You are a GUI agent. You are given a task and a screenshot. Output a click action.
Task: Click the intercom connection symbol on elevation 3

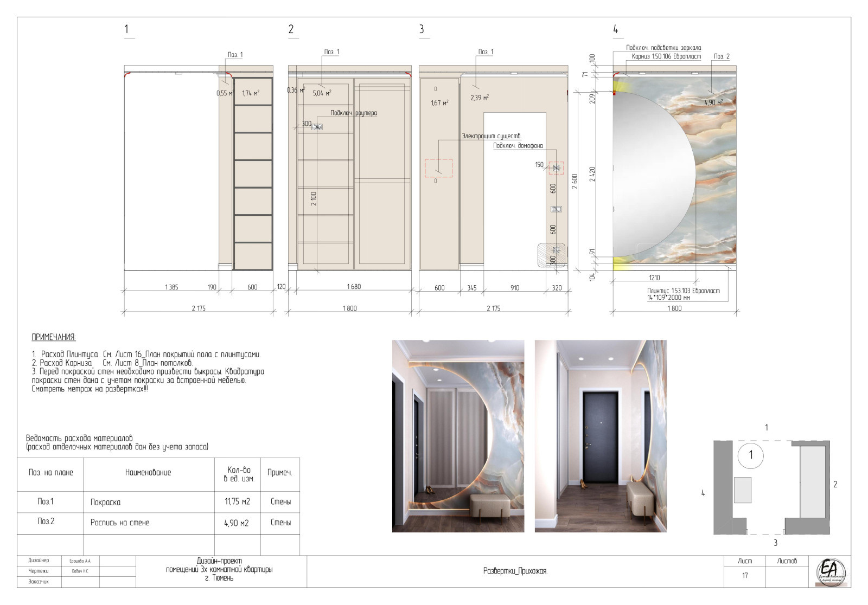point(556,168)
